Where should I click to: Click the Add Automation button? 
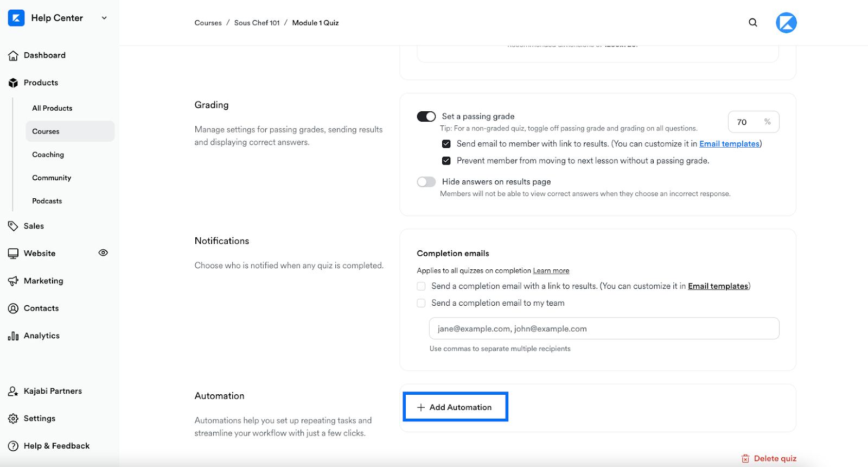455,407
